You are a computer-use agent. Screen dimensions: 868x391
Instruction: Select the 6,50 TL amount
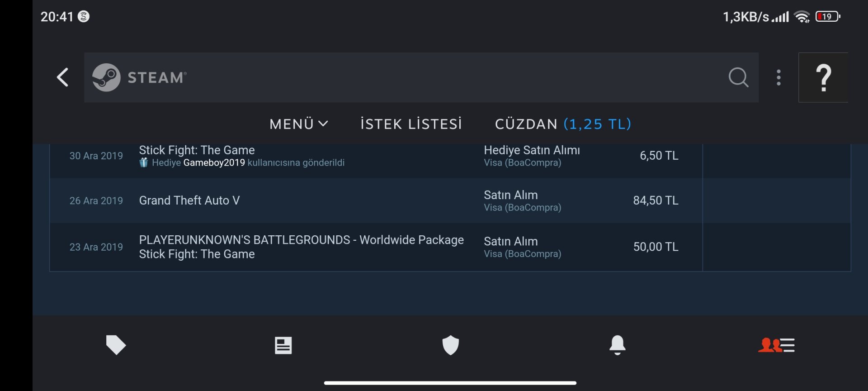tap(659, 155)
